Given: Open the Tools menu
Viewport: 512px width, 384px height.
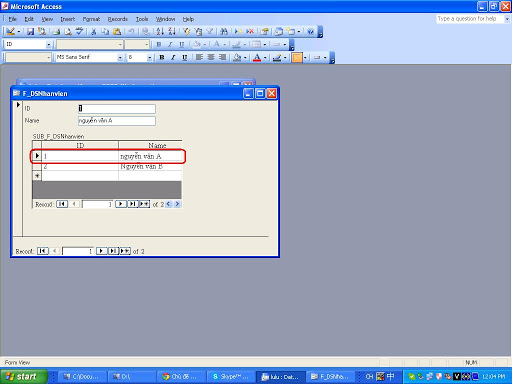Looking at the screenshot, I should (142, 19).
